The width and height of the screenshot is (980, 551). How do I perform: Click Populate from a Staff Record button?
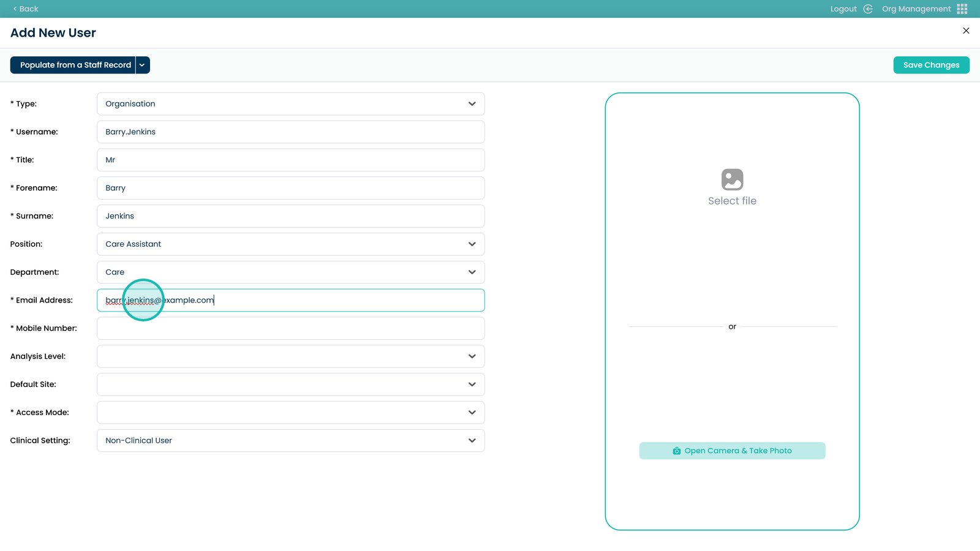(x=73, y=65)
